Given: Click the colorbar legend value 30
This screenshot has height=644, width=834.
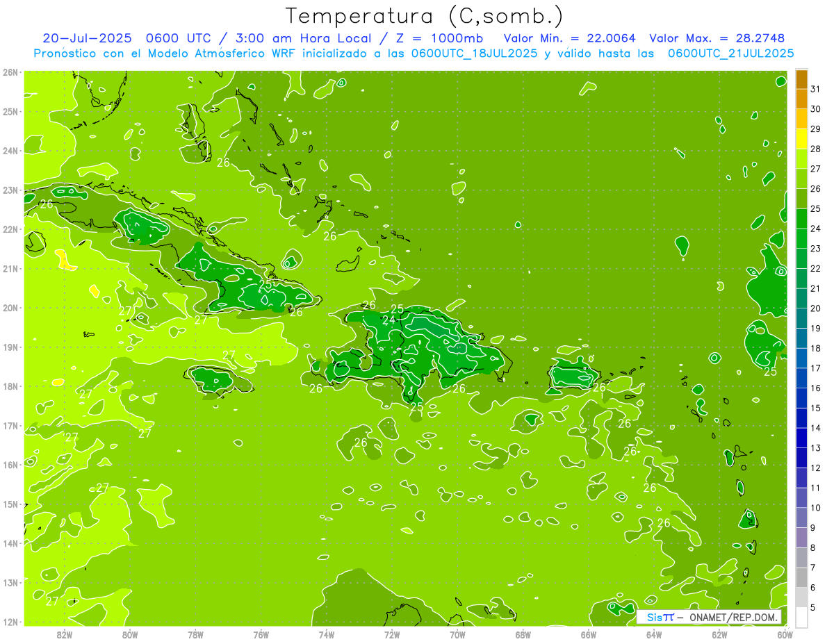Looking at the screenshot, I should coord(815,109).
